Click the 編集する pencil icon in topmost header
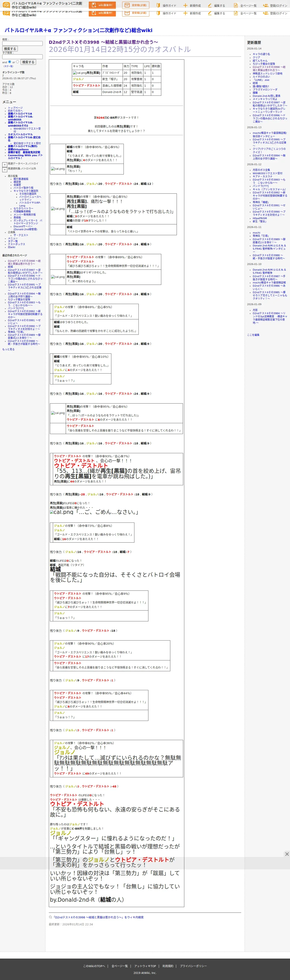 pyautogui.click(x=210, y=6)
